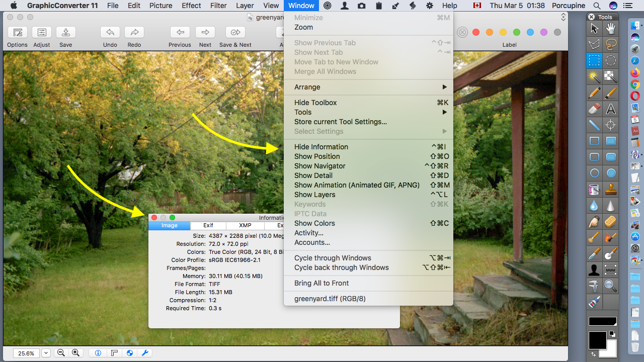Select the sponge tool
Image resolution: width=644 pixels, height=362 pixels.
point(611,222)
